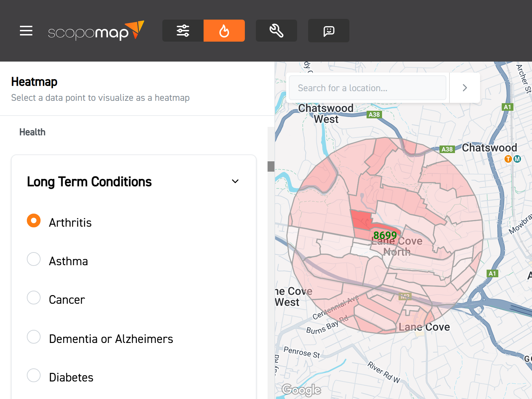
Task: Select the Diabetes radio button
Action: tap(34, 376)
